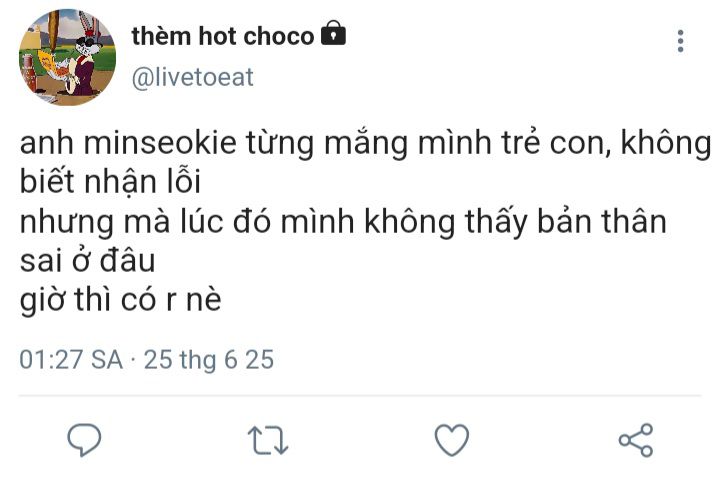The image size is (720, 483).
Task: Like the tweet with the heart icon
Action: (x=452, y=440)
